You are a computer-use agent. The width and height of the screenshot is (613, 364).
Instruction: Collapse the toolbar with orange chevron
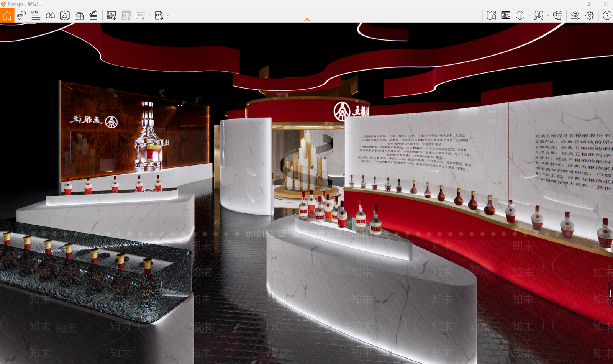pyautogui.click(x=307, y=20)
